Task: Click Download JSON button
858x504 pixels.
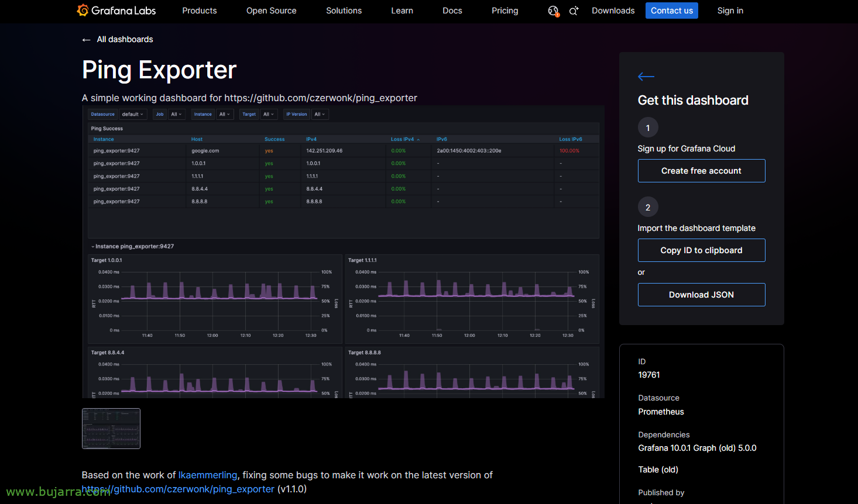Action: (701, 295)
